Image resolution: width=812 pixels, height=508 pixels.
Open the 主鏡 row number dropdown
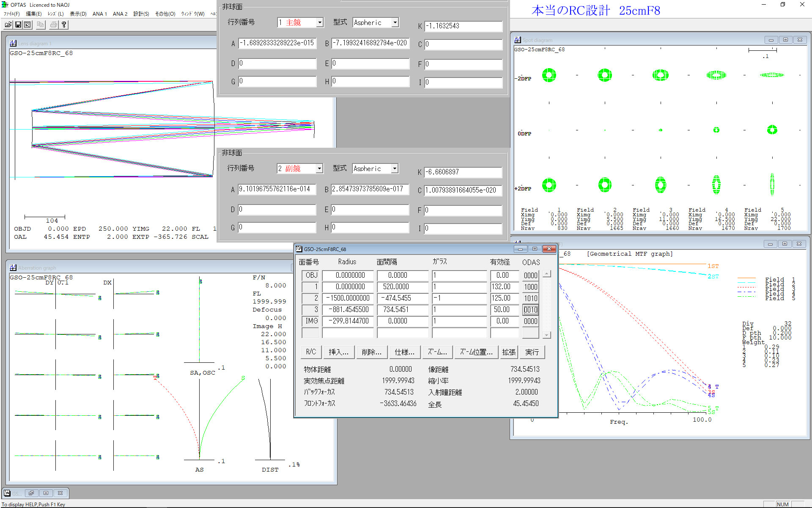pyautogui.click(x=320, y=22)
